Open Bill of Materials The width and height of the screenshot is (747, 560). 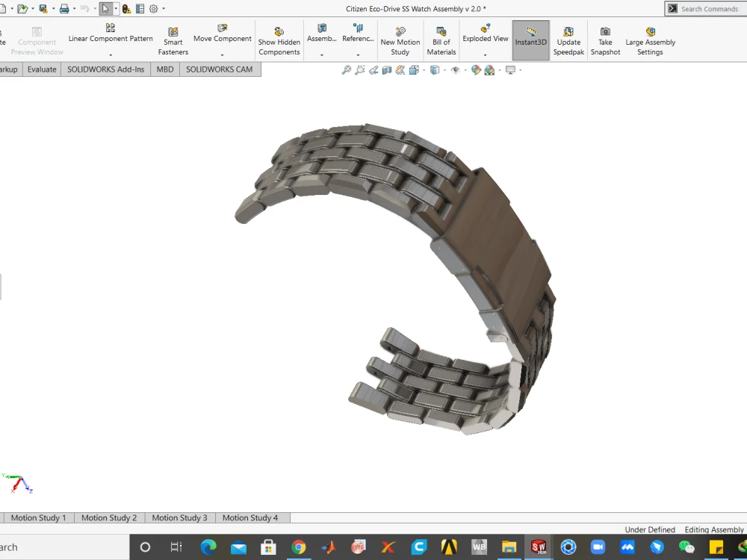[441, 41]
